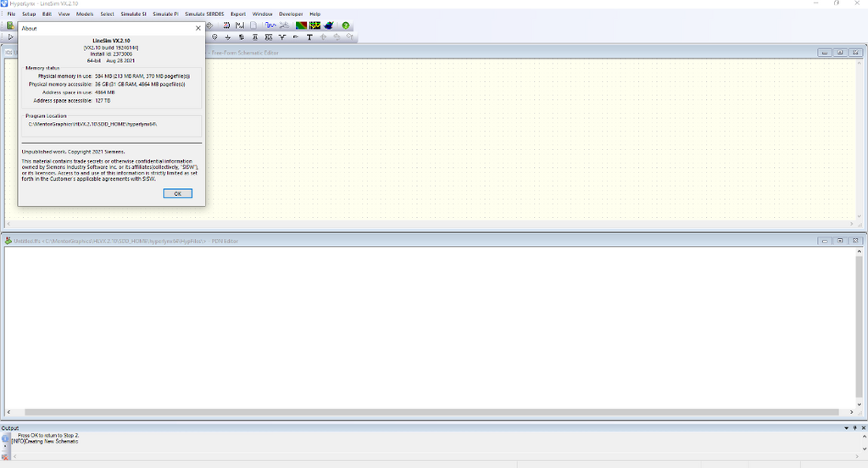Image resolution: width=868 pixels, height=468 pixels.
Task: Maximize the PDN Editor window
Action: coord(840,241)
